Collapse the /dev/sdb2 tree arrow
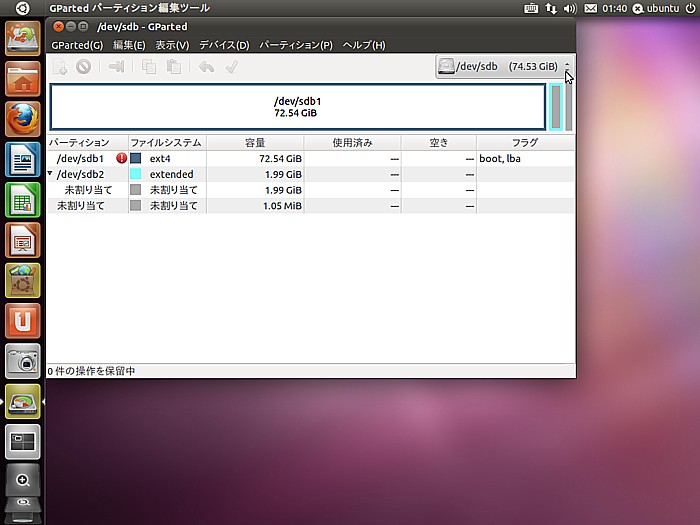The width and height of the screenshot is (700, 525). point(50,173)
